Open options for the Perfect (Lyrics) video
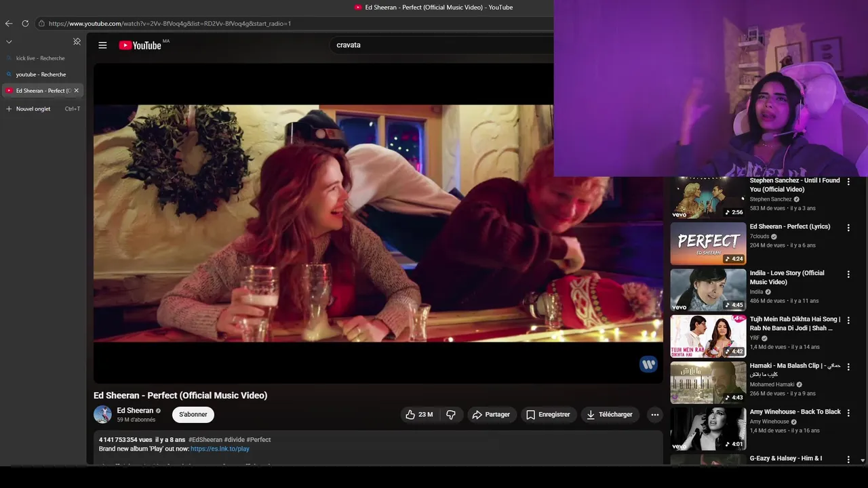 848,228
